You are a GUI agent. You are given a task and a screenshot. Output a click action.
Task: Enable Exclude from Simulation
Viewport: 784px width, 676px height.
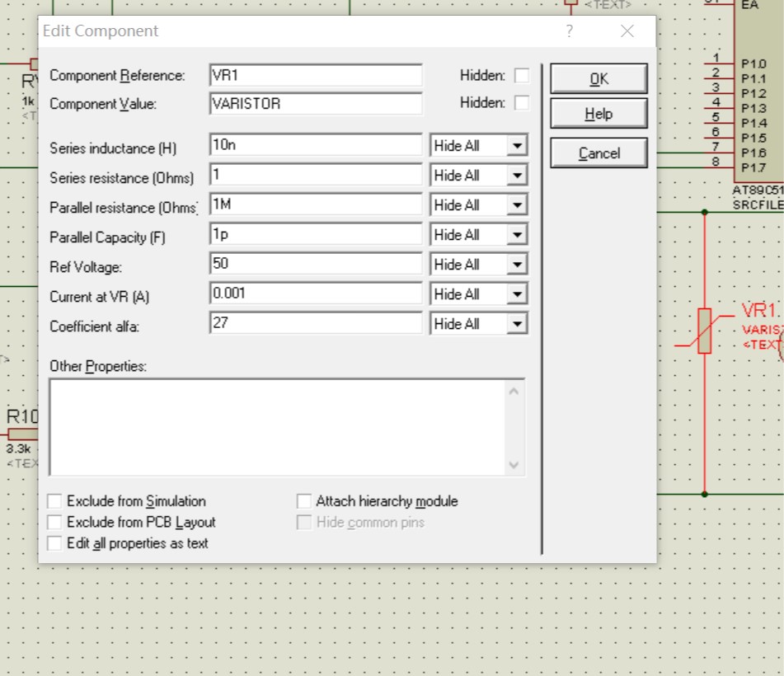54,501
